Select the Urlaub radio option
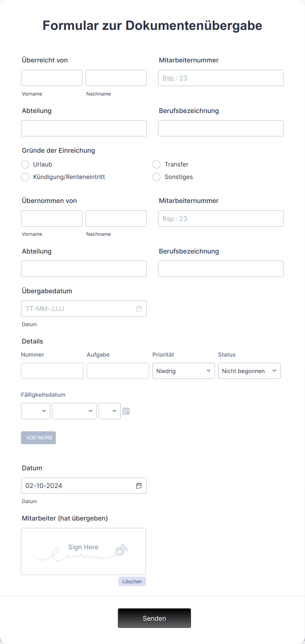The image size is (305, 644). tap(25, 165)
